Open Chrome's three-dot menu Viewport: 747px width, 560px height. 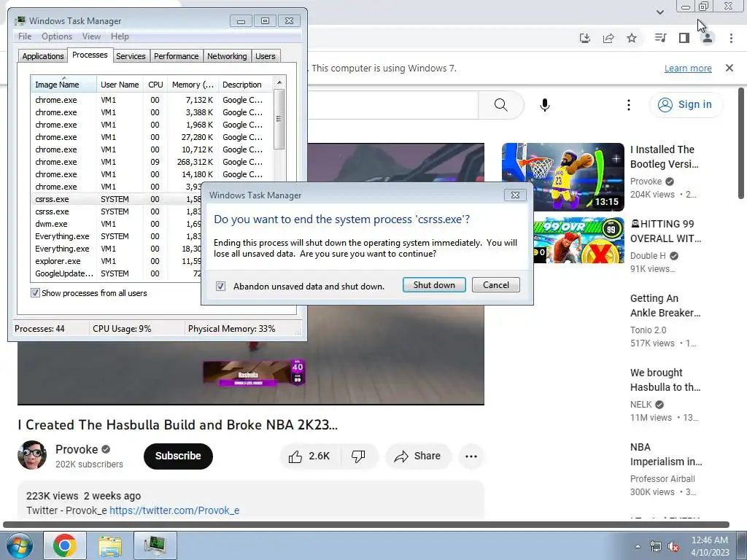731,38
